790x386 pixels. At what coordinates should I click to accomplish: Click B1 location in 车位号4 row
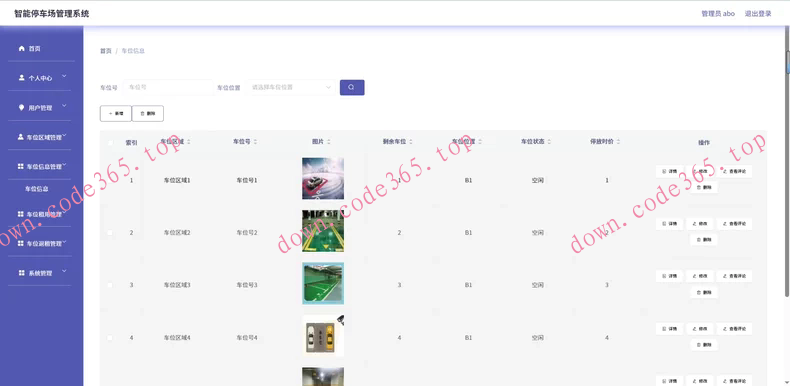pyautogui.click(x=469, y=338)
